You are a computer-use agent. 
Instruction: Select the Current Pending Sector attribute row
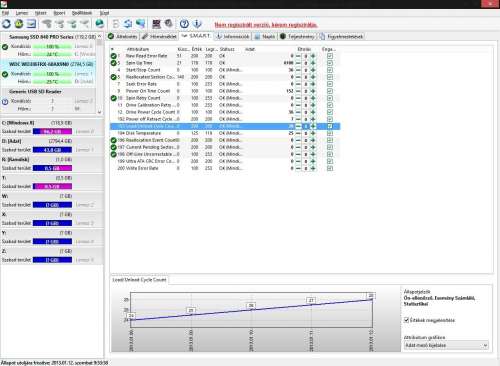pos(225,147)
